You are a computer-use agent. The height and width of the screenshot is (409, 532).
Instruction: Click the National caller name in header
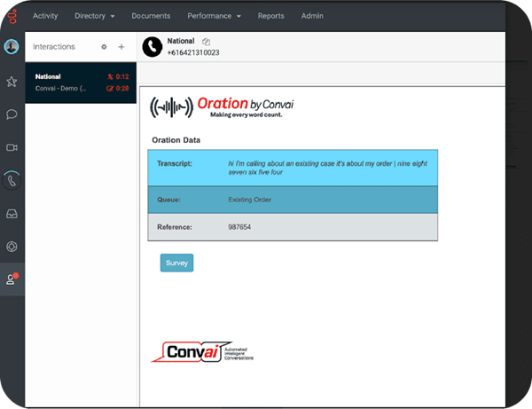pyautogui.click(x=181, y=41)
